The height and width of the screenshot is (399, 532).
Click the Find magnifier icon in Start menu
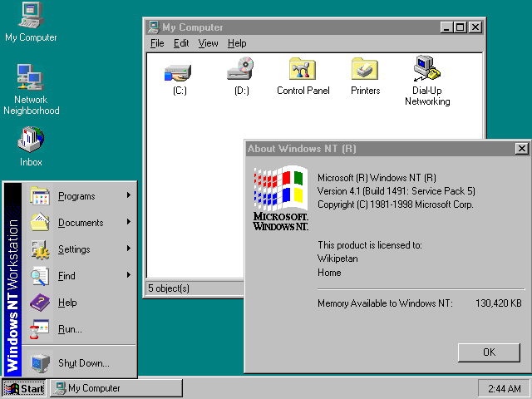pos(40,276)
